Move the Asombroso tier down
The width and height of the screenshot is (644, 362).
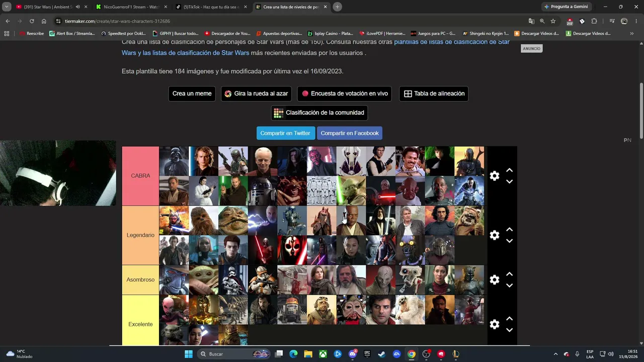click(x=509, y=286)
